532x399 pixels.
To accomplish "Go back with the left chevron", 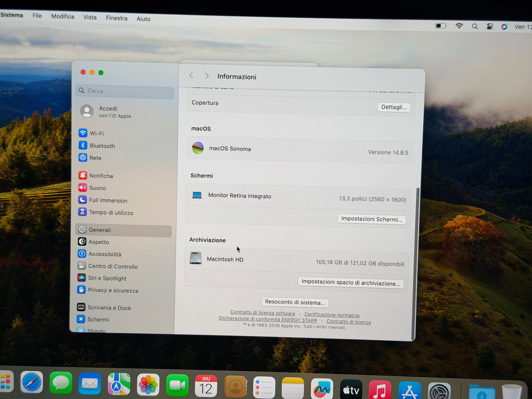I will pos(191,75).
